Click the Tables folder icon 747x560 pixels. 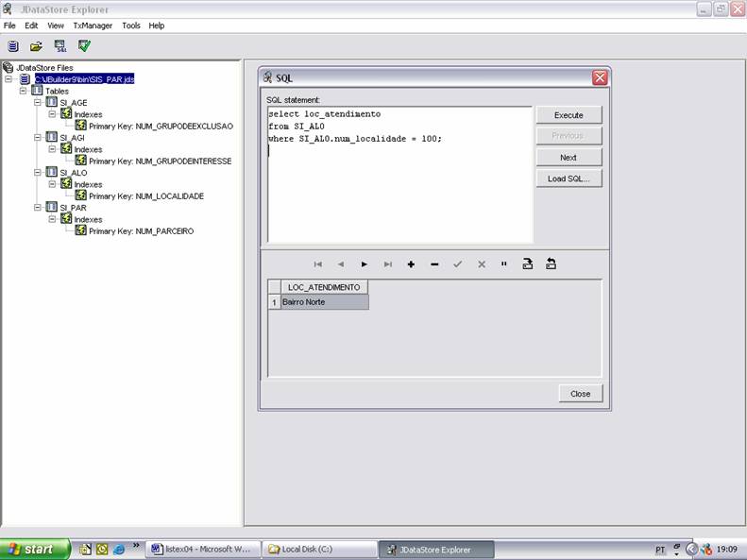tap(37, 91)
